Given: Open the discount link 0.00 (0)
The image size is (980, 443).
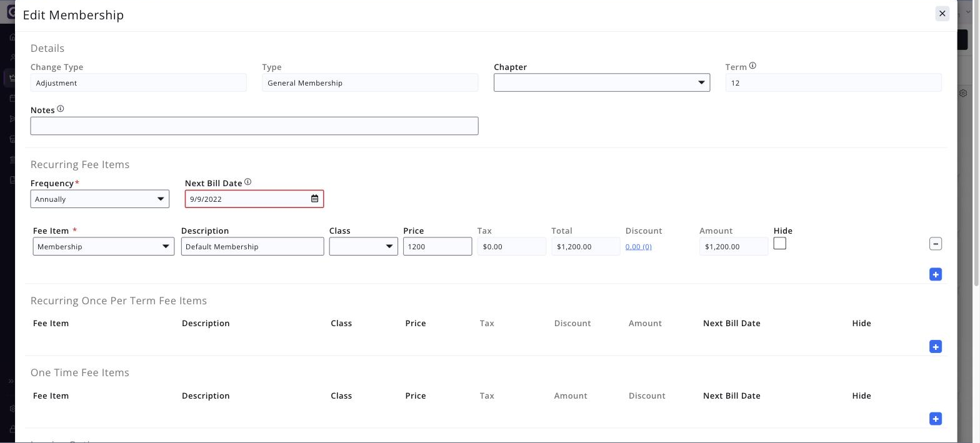Looking at the screenshot, I should click(x=639, y=247).
